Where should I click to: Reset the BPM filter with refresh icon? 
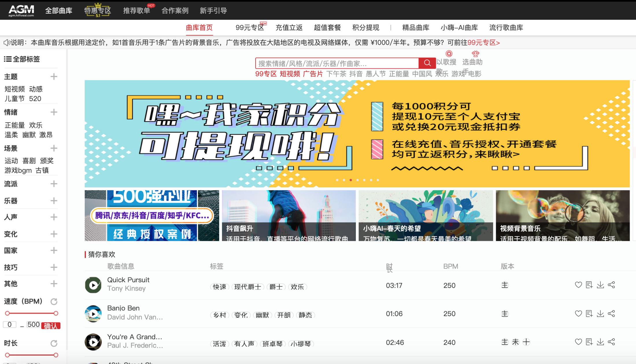54,301
